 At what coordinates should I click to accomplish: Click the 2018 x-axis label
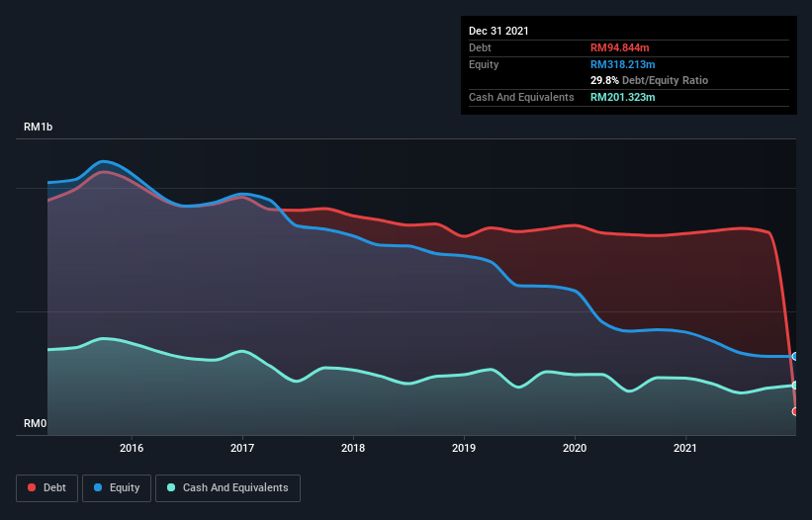(x=353, y=448)
